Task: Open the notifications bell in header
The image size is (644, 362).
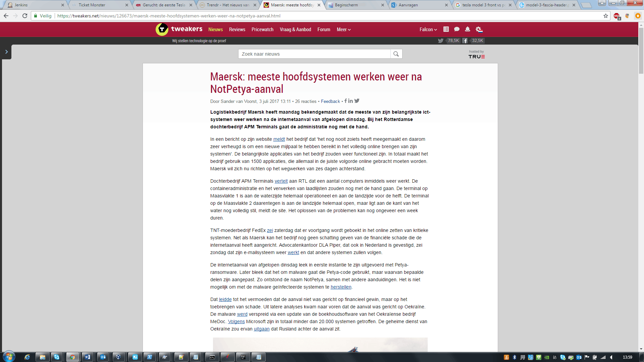Action: 467,29
